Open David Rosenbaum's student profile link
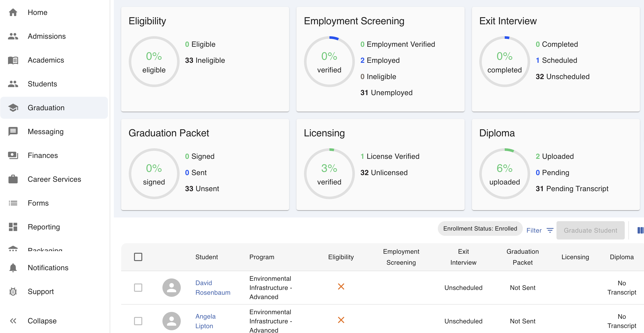The height and width of the screenshot is (333, 644). [x=213, y=287]
